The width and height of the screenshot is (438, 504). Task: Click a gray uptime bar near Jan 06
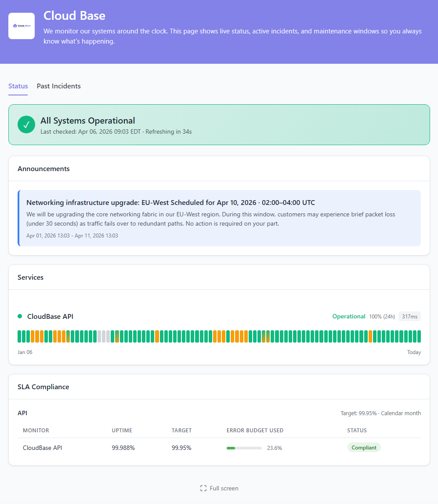tap(104, 336)
